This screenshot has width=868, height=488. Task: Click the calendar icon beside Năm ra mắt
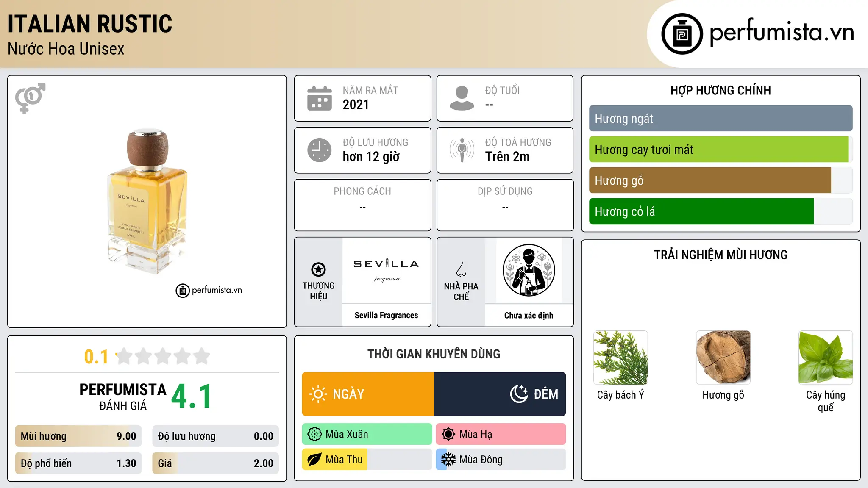[320, 98]
